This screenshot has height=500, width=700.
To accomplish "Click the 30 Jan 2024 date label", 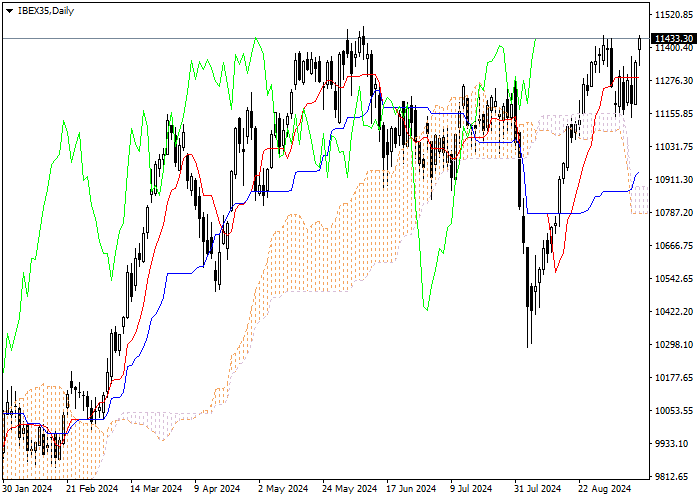I will click(27, 489).
